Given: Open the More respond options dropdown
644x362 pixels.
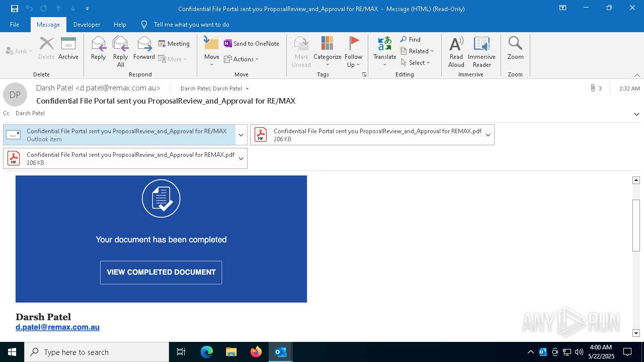Looking at the screenshot, I should coord(173,59).
